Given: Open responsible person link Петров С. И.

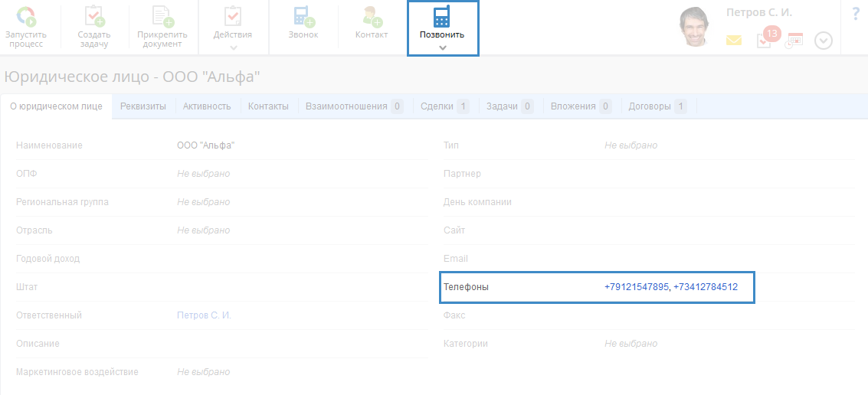Looking at the screenshot, I should (204, 315).
